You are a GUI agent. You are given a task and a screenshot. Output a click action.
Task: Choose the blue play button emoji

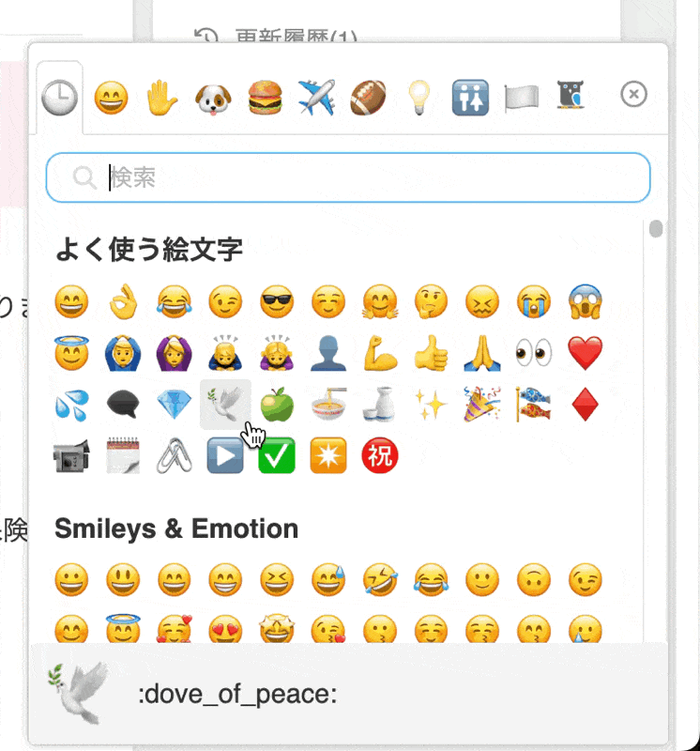(225, 455)
